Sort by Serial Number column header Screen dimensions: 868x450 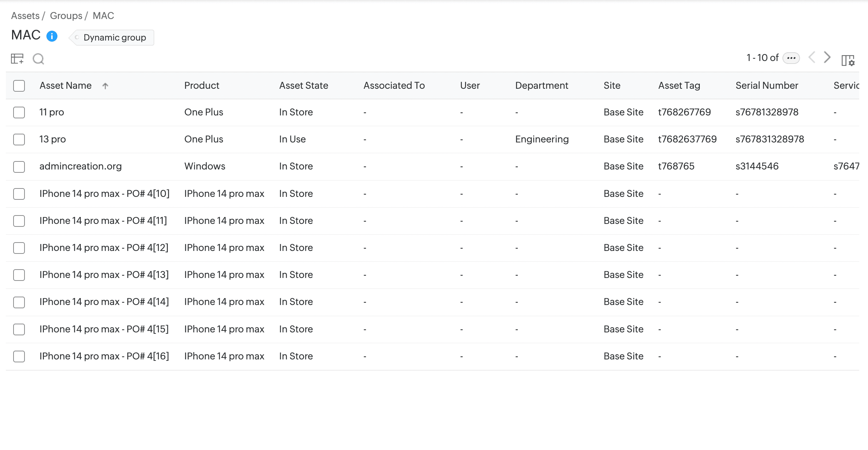point(767,85)
